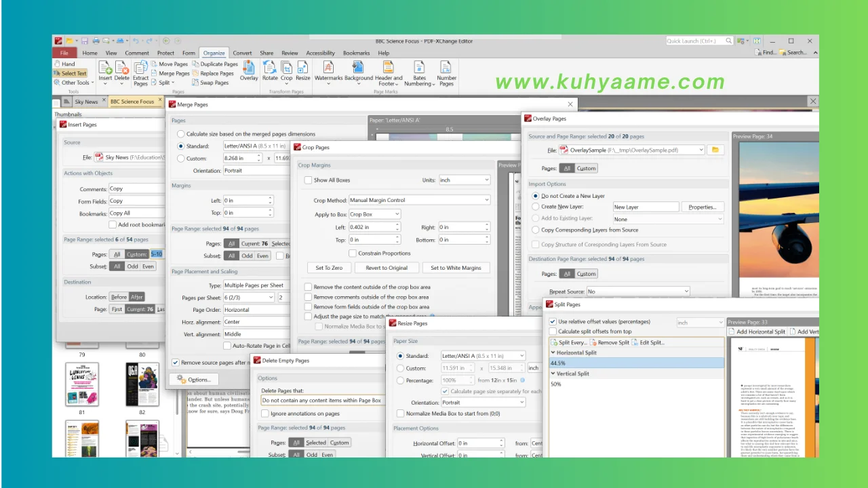Check 'Calculate split offsets from top'
The image size is (868, 488).
point(553,331)
